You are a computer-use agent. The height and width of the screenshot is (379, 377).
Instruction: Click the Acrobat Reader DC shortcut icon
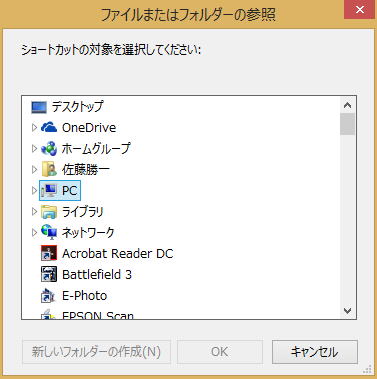tap(49, 253)
